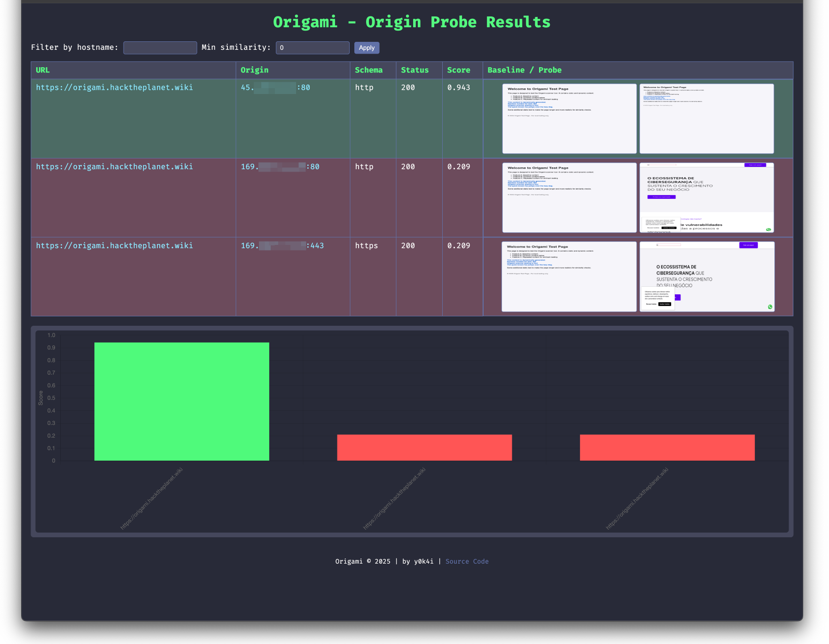This screenshot has height=644, width=829.
Task: Click the Schema column header
Action: 373,70
